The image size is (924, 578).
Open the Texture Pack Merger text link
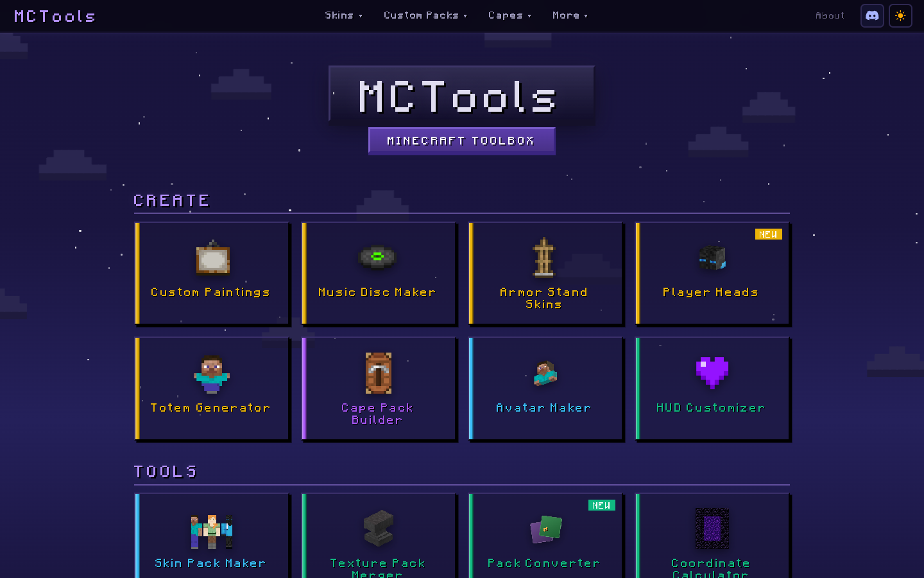377,568
